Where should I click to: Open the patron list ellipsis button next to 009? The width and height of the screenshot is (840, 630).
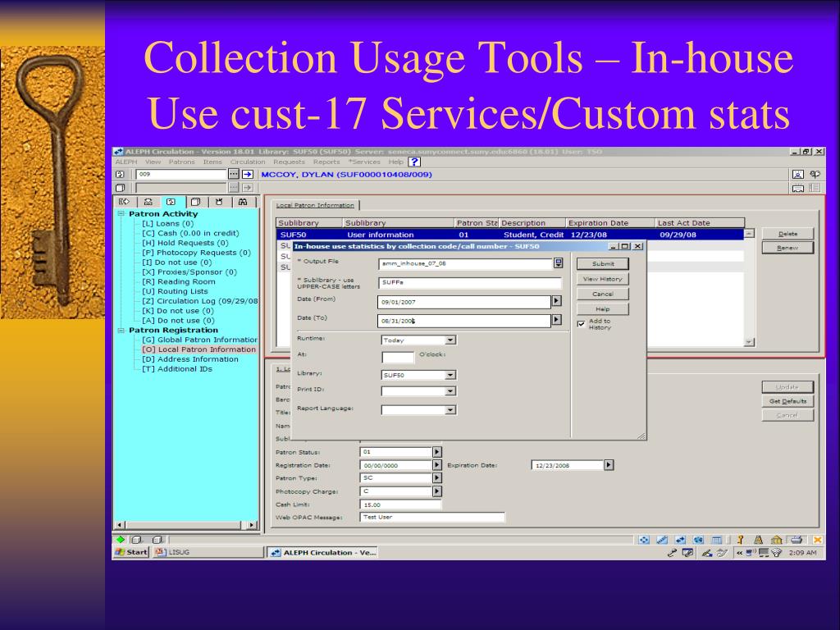tap(234, 174)
